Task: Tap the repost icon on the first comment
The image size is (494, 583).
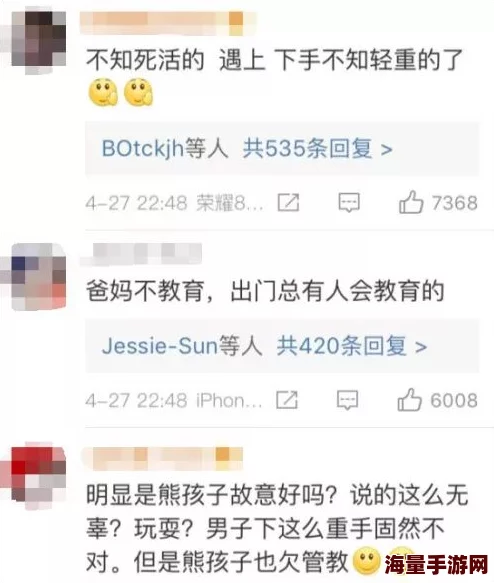Action: pos(288,203)
